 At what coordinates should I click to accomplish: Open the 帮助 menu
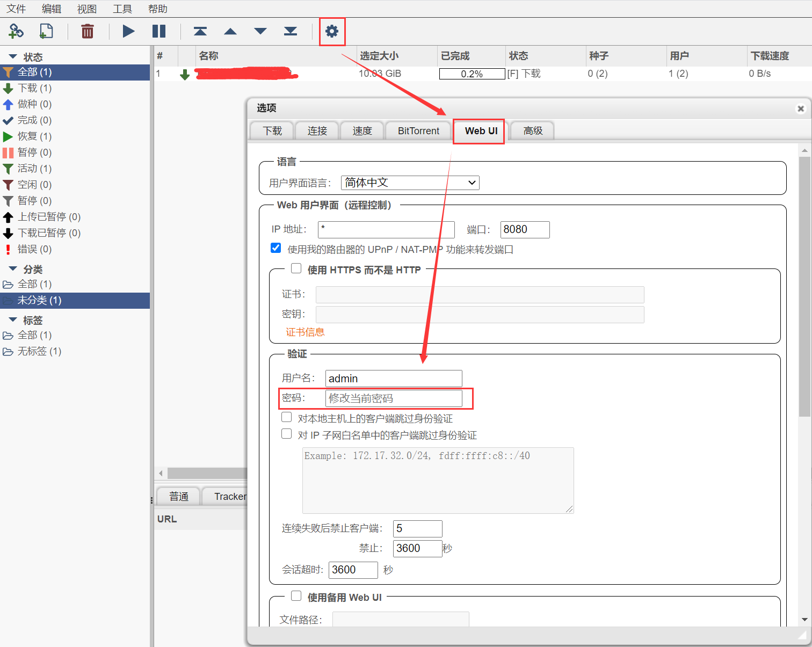point(158,9)
